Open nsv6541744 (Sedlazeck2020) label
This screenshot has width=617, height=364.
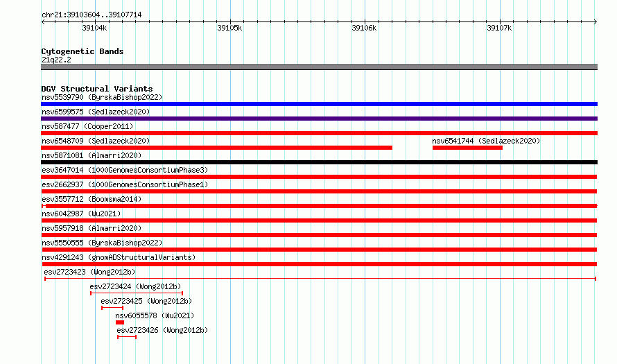(486, 141)
